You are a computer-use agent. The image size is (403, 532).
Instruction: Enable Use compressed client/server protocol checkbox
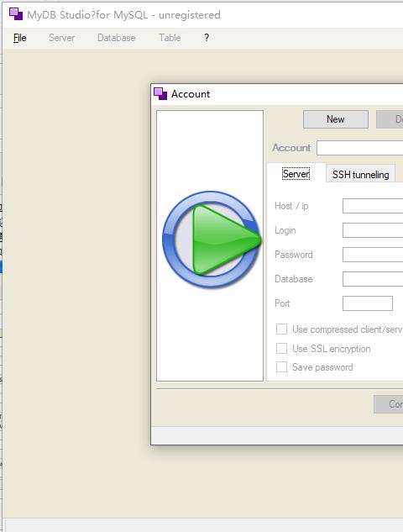click(281, 329)
